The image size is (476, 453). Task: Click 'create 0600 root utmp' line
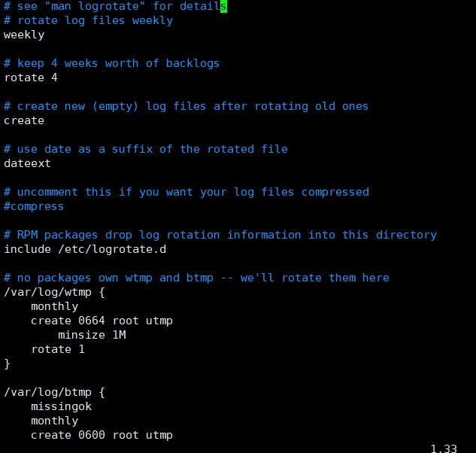102,435
